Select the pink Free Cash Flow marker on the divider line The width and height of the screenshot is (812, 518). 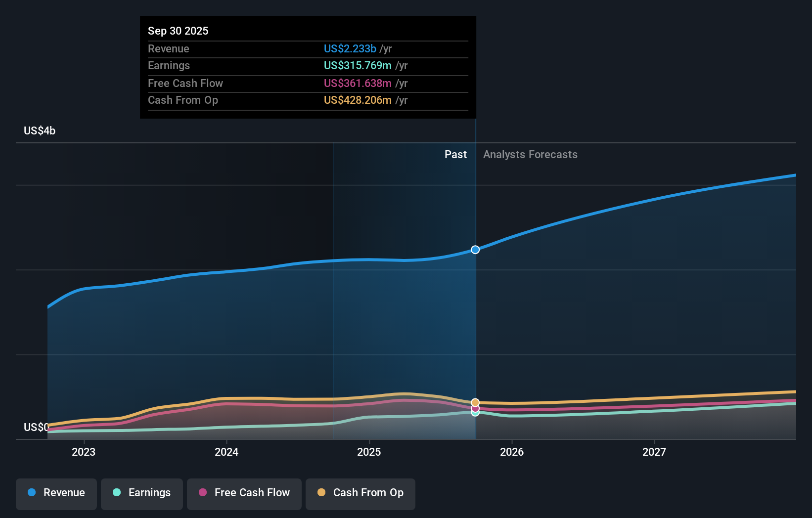[x=475, y=409]
